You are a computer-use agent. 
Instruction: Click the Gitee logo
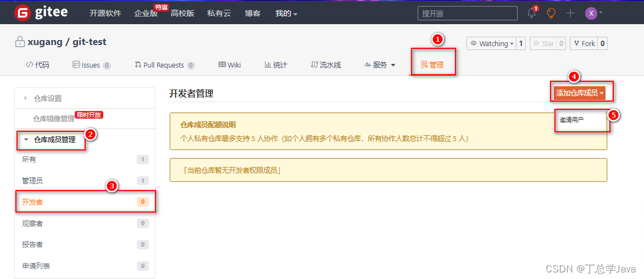coord(41,13)
